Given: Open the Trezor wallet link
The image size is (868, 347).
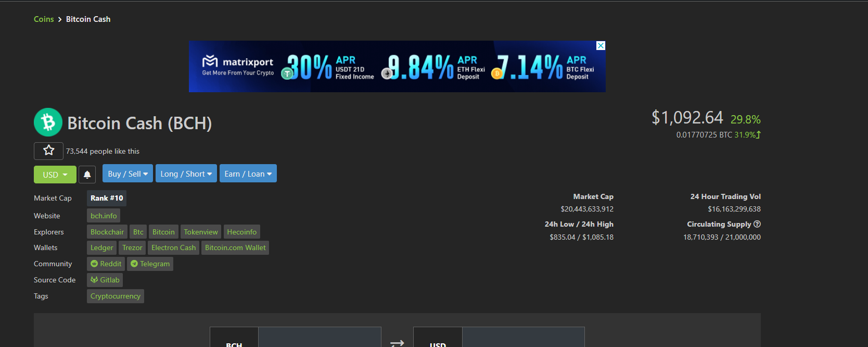Looking at the screenshot, I should pyautogui.click(x=132, y=247).
